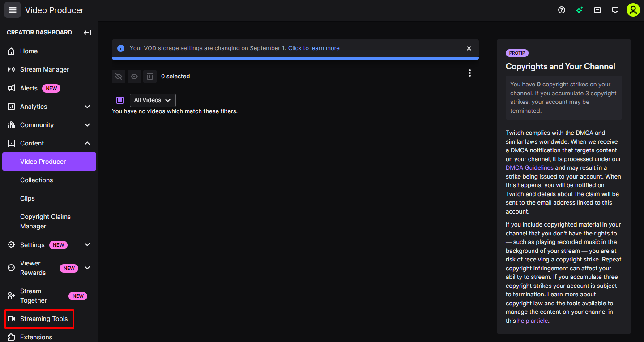
Task: Click the Viewer Rewards smiley icon
Action: 11,268
